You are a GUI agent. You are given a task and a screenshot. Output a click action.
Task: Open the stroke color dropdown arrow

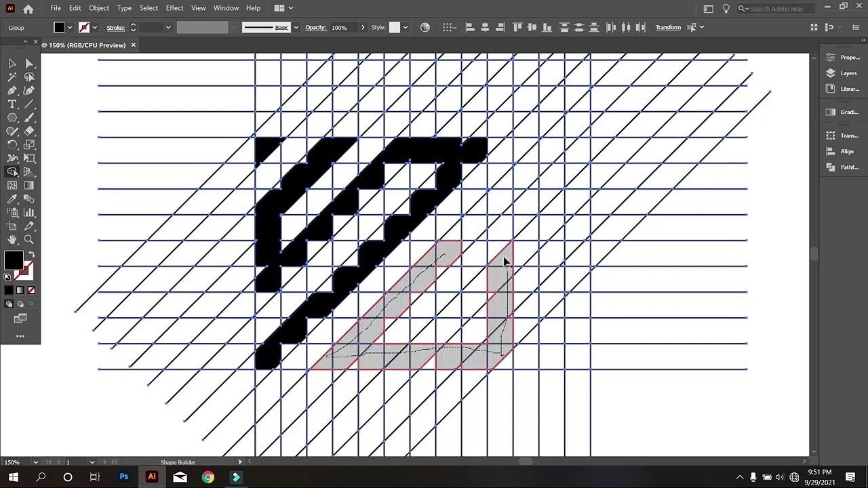(x=94, y=27)
